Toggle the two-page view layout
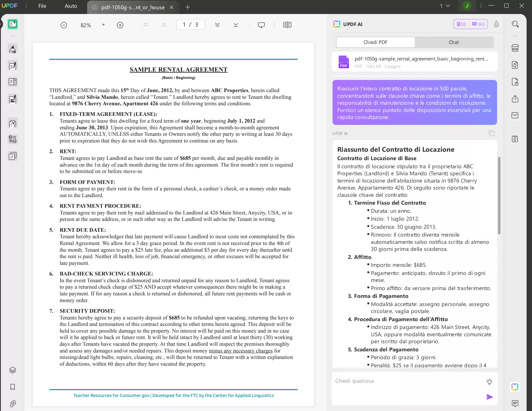This screenshot has height=411, width=532. [x=287, y=25]
